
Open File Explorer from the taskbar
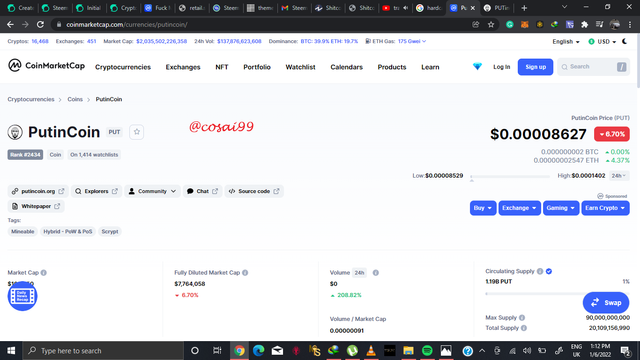tap(408, 351)
